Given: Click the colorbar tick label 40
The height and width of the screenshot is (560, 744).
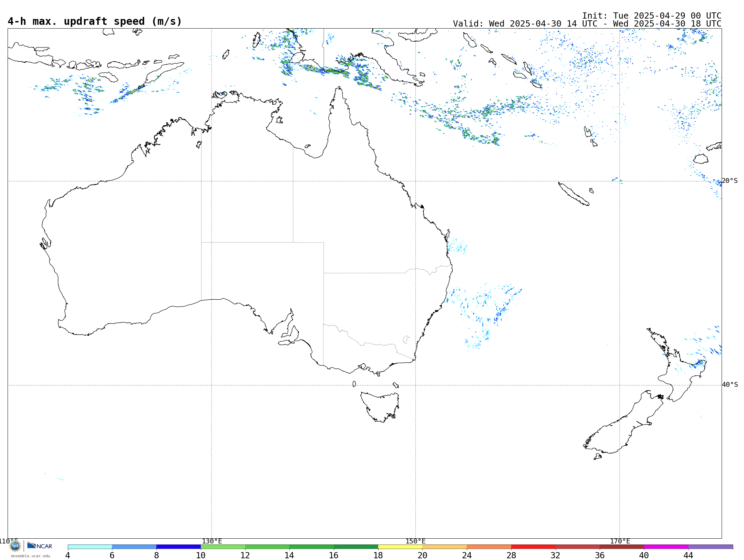Looking at the screenshot, I should 644,555.
